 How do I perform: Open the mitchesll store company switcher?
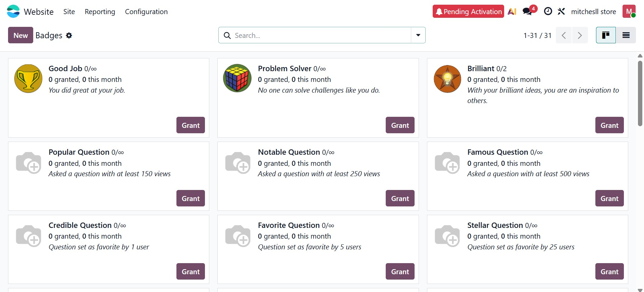[593, 11]
